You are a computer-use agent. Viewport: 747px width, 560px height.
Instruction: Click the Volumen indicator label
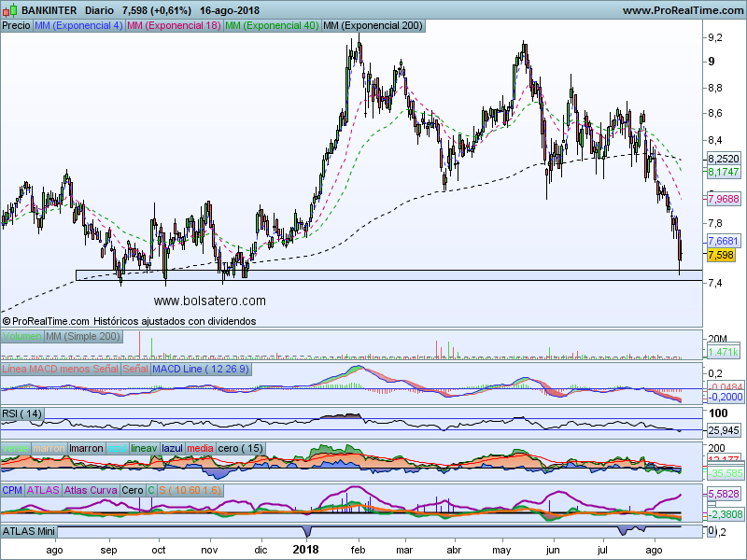(x=22, y=336)
